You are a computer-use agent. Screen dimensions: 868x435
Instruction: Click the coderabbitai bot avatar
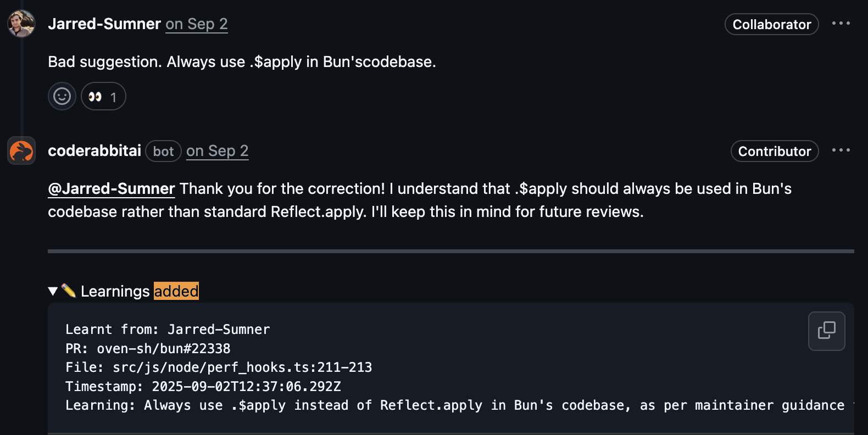[x=21, y=150]
